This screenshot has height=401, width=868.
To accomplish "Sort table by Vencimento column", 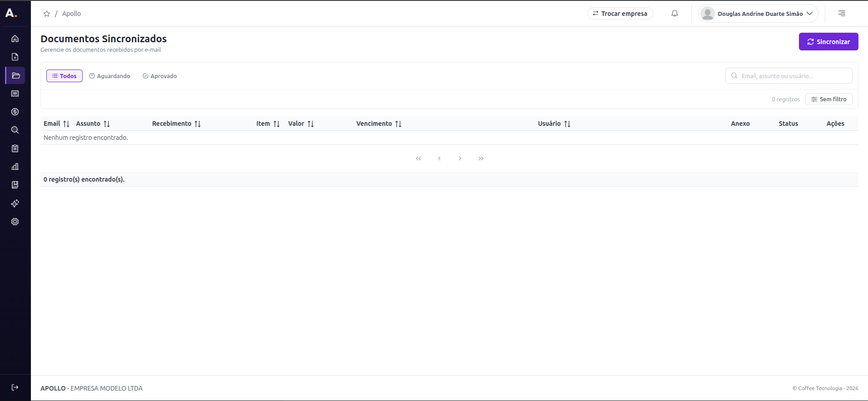I will pos(398,124).
